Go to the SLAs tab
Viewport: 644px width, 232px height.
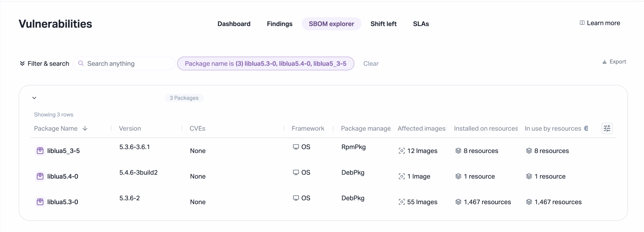[421, 24]
